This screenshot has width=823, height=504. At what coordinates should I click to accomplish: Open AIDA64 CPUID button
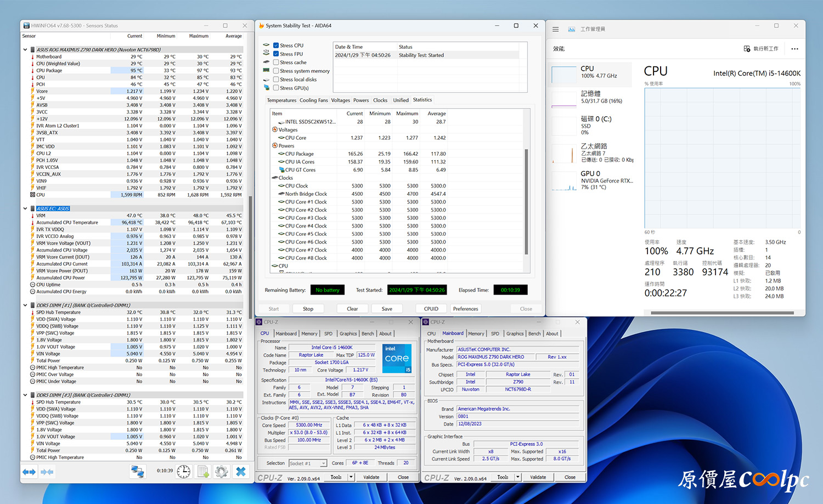[431, 309]
